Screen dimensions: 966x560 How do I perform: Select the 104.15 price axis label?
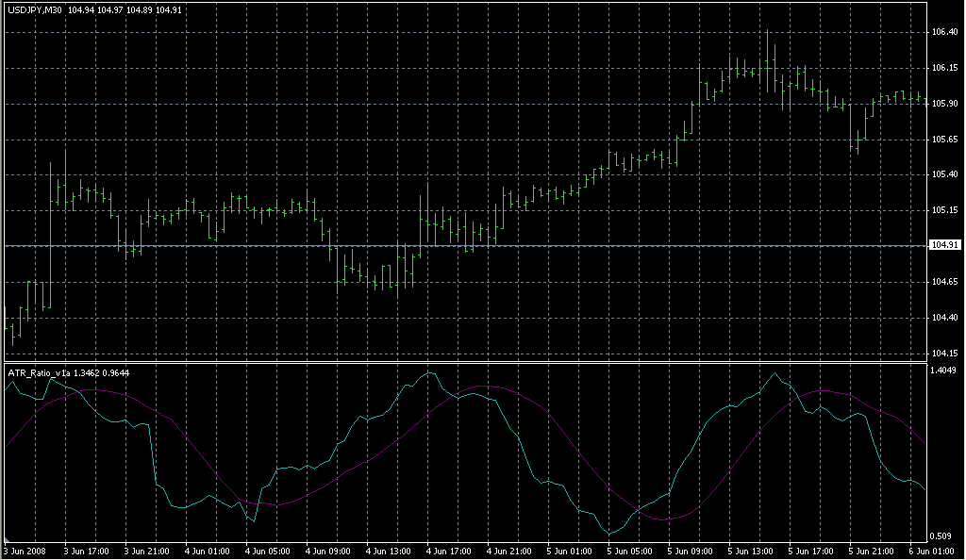[x=944, y=354]
